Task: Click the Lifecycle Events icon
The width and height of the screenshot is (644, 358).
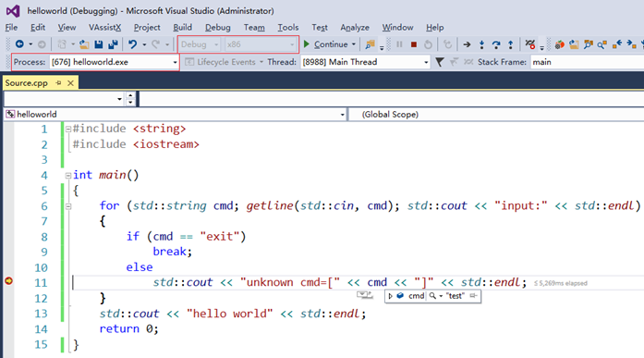Action: [x=189, y=62]
